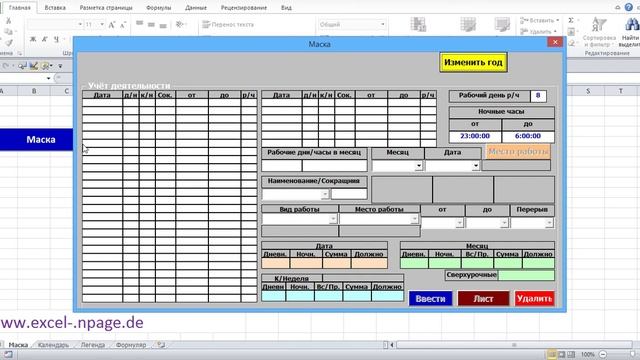Toggle italic К formatting

[x=44, y=39]
